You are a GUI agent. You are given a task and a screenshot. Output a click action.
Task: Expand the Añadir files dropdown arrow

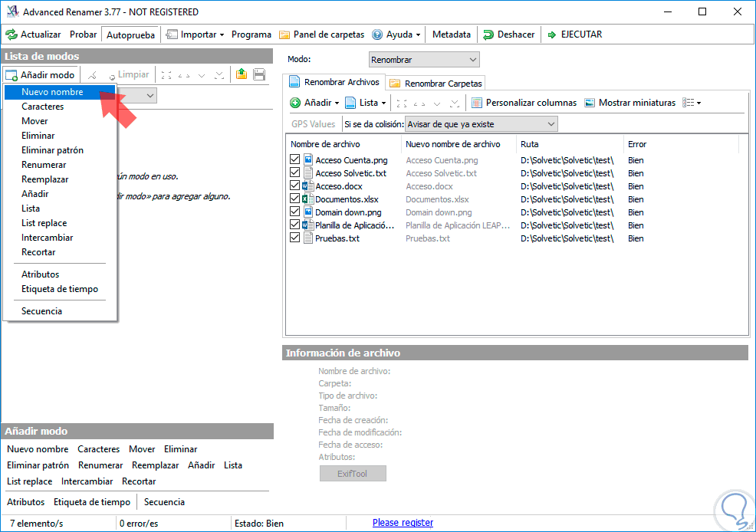click(x=337, y=103)
